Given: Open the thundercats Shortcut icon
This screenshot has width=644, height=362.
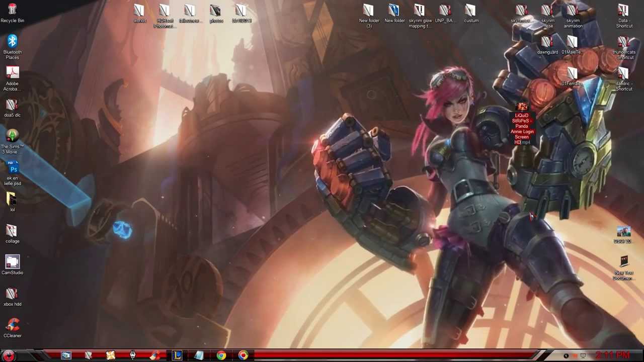Looking at the screenshot, I should (x=624, y=43).
